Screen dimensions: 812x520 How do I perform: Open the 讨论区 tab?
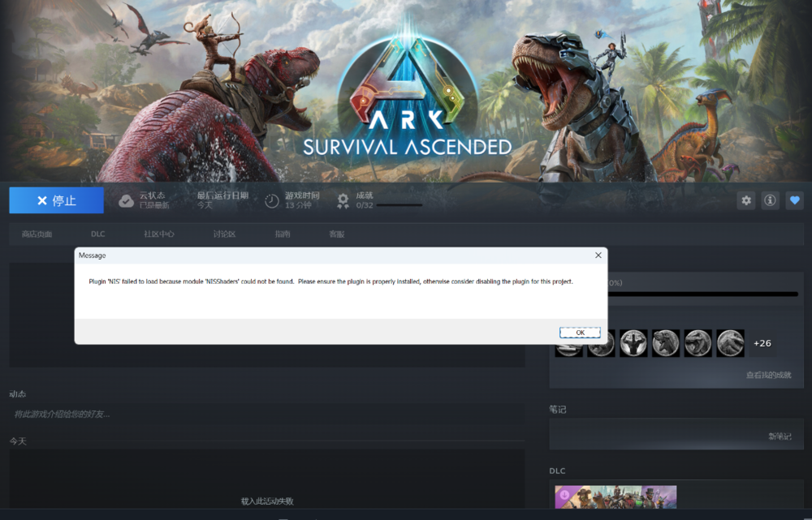(224, 234)
